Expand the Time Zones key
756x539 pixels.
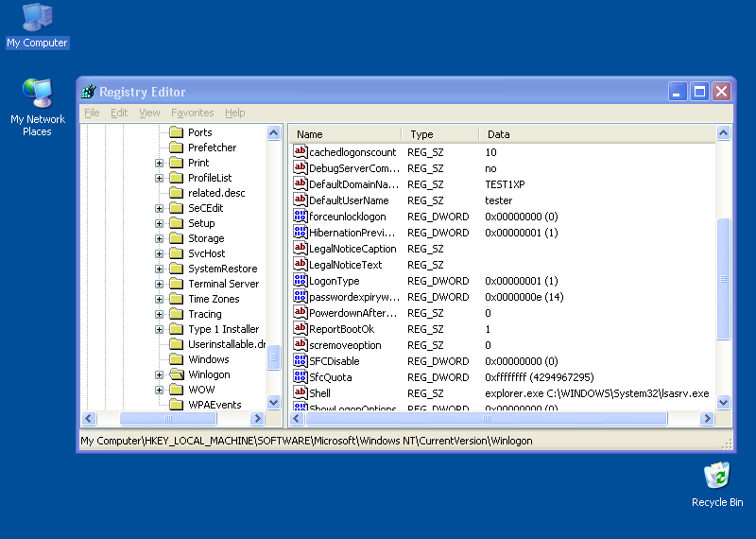(x=159, y=299)
